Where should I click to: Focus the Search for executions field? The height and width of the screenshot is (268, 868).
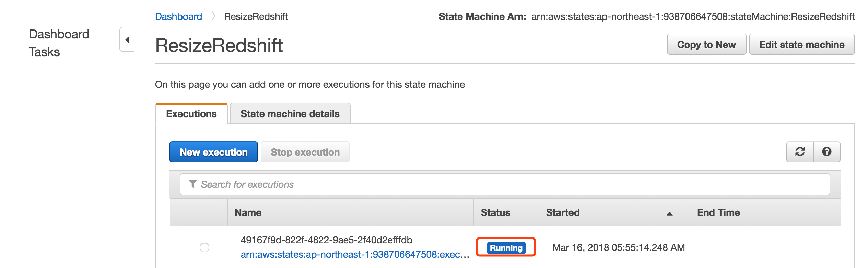click(x=505, y=184)
